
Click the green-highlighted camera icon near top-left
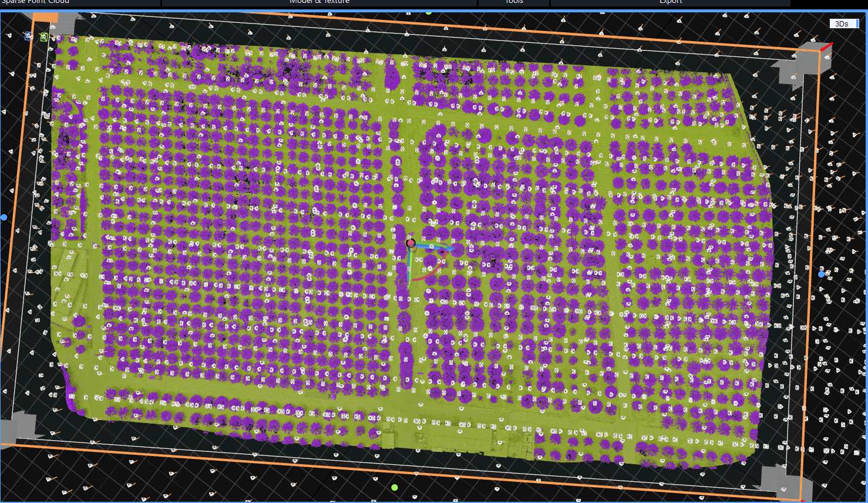coord(44,37)
